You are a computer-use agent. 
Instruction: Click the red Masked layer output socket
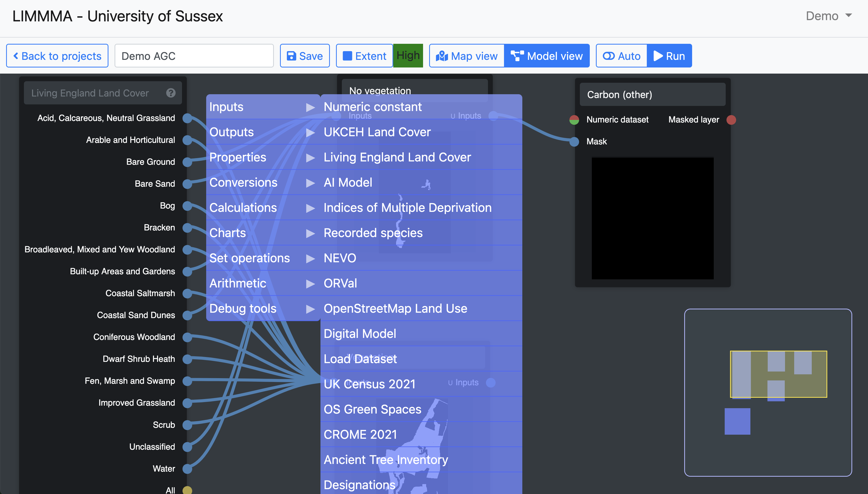731,120
